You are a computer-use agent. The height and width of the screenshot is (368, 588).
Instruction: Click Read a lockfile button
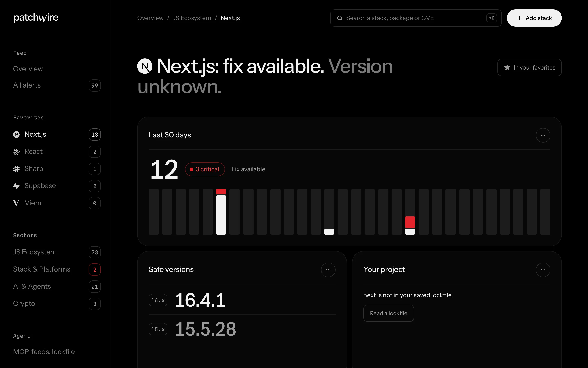pos(389,313)
